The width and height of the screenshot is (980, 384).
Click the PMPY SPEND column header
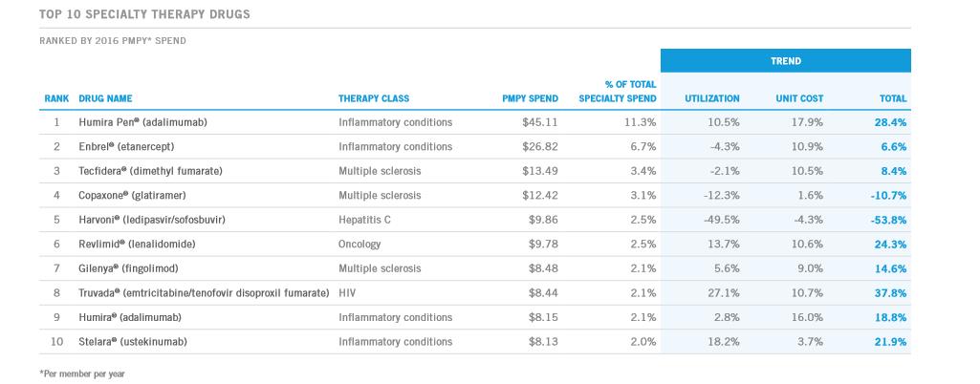coord(530,98)
